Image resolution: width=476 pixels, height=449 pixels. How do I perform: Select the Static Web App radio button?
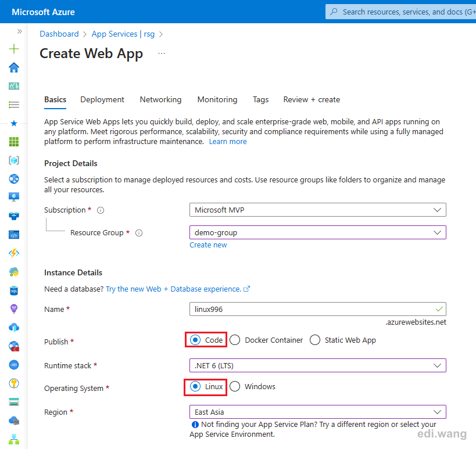click(315, 340)
